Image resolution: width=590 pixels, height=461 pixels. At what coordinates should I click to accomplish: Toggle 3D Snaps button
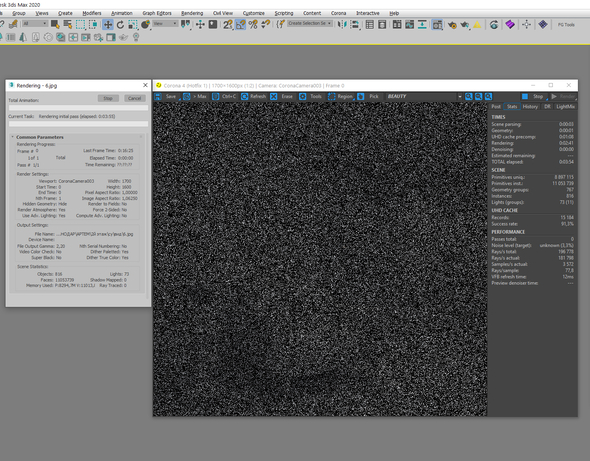228,25
